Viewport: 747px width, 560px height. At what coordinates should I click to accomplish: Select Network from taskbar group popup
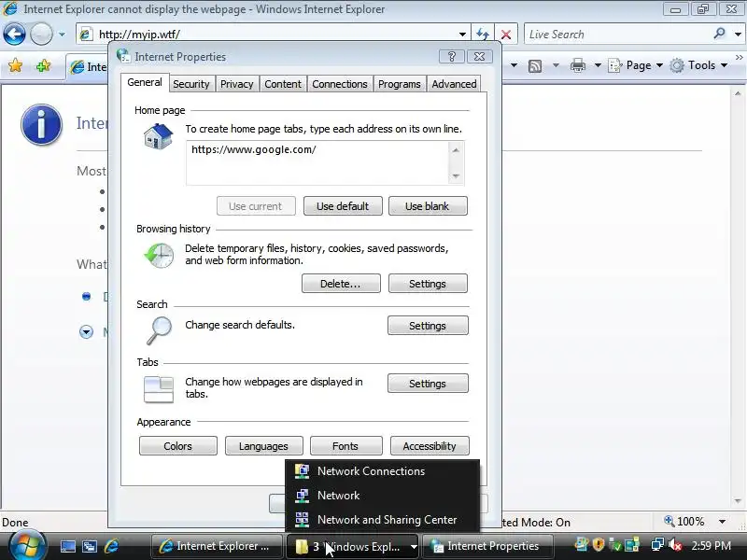pos(382,496)
